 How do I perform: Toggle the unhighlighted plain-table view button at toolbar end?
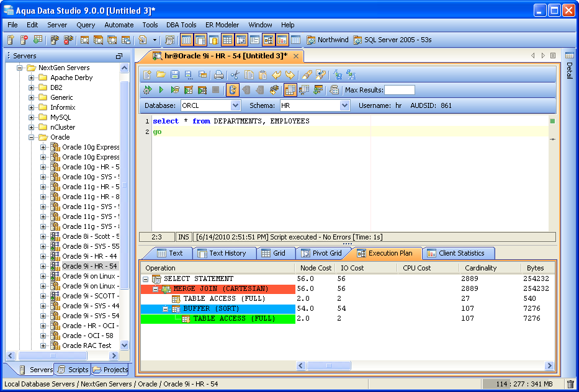(x=295, y=40)
